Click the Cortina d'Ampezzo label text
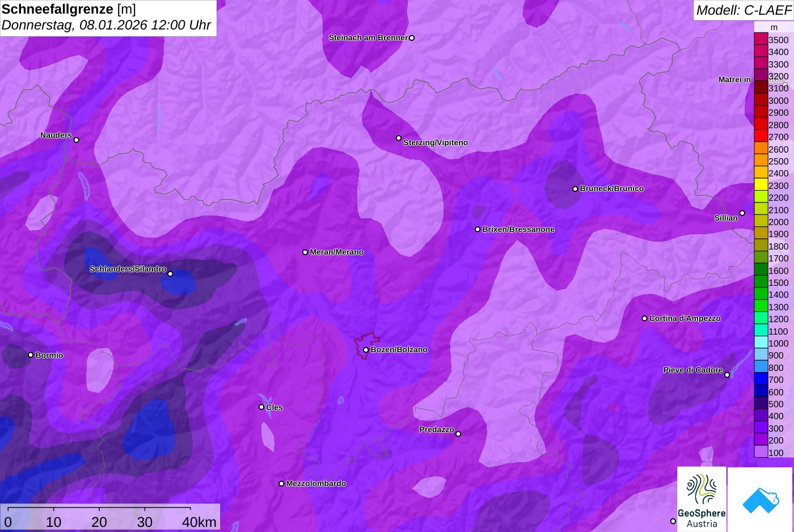This screenshot has width=794, height=532. [x=685, y=318]
